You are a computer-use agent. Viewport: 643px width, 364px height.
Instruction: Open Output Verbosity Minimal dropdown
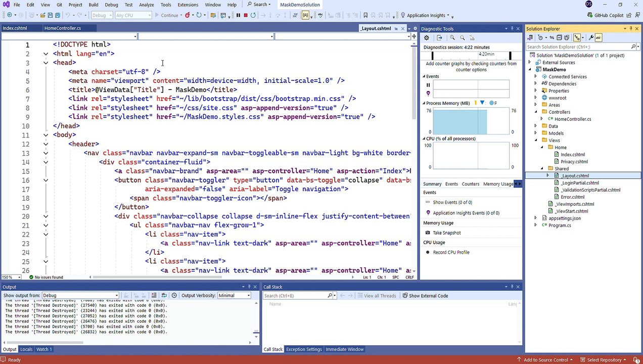pyautogui.click(x=234, y=295)
